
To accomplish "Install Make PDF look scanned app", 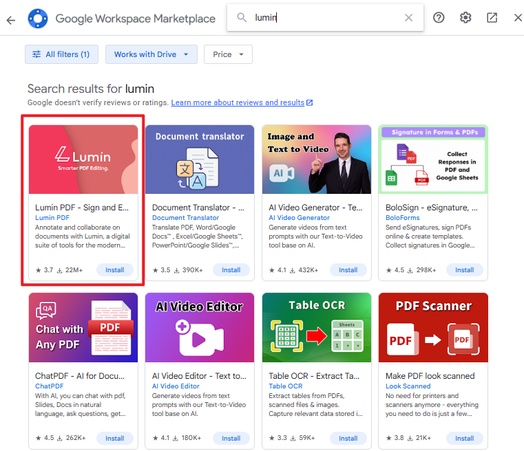I will tap(465, 438).
